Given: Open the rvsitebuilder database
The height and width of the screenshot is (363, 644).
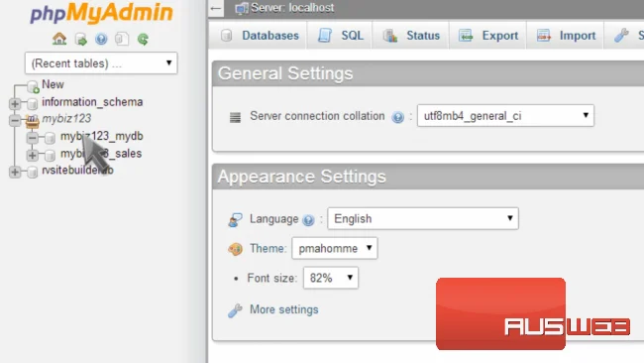Looking at the screenshot, I should [77, 170].
